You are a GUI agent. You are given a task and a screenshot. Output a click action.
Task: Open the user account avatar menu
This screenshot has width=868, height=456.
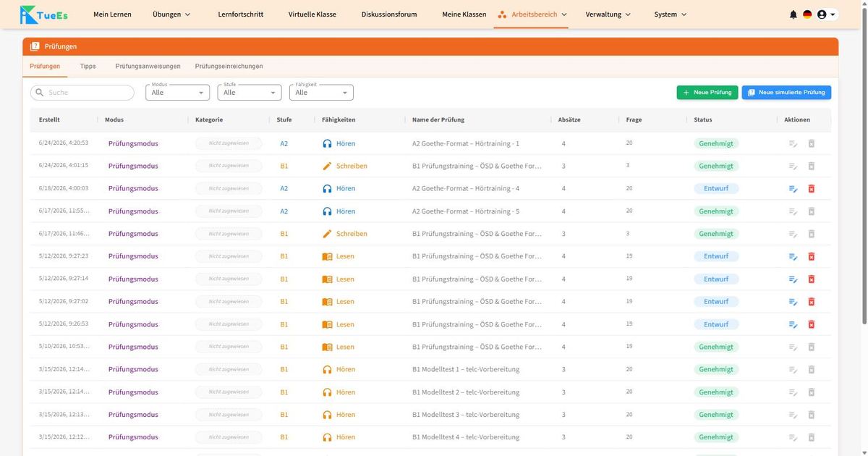click(822, 14)
